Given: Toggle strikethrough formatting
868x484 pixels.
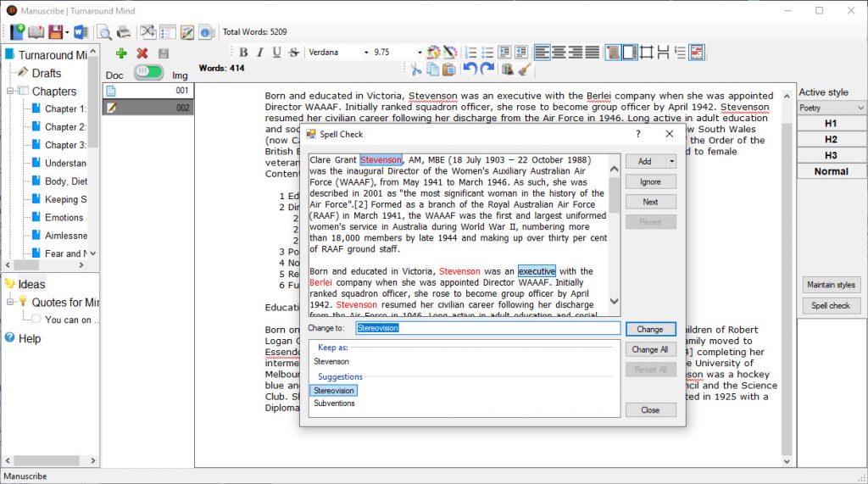Looking at the screenshot, I should pos(293,52).
